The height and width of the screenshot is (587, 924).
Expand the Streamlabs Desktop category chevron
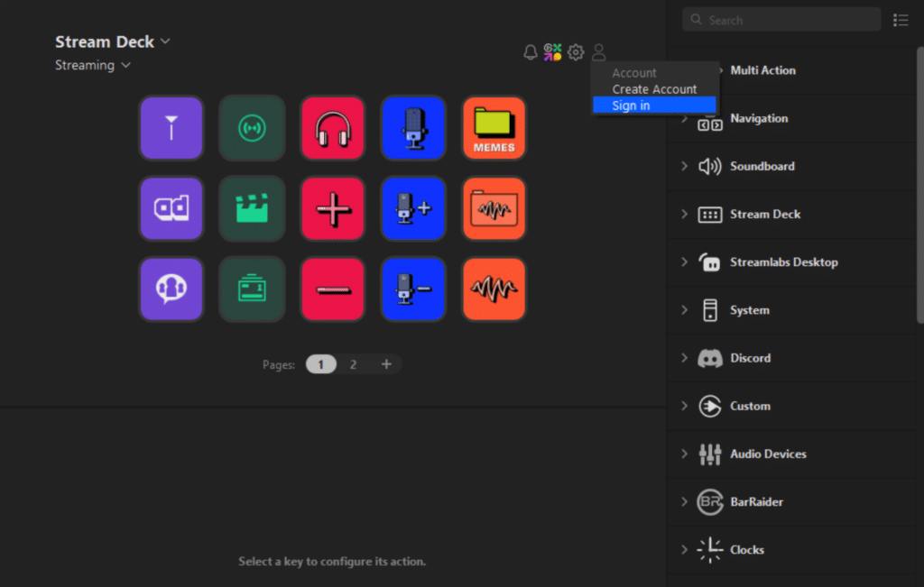(x=684, y=262)
